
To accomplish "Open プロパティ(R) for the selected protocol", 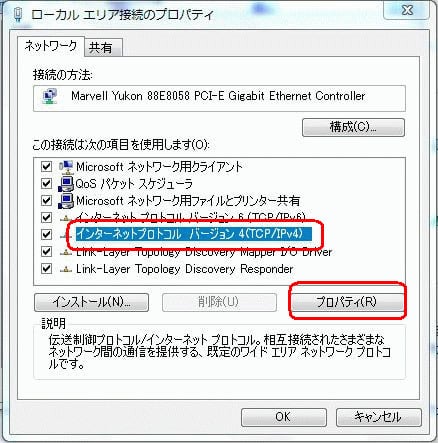I will click(x=347, y=302).
